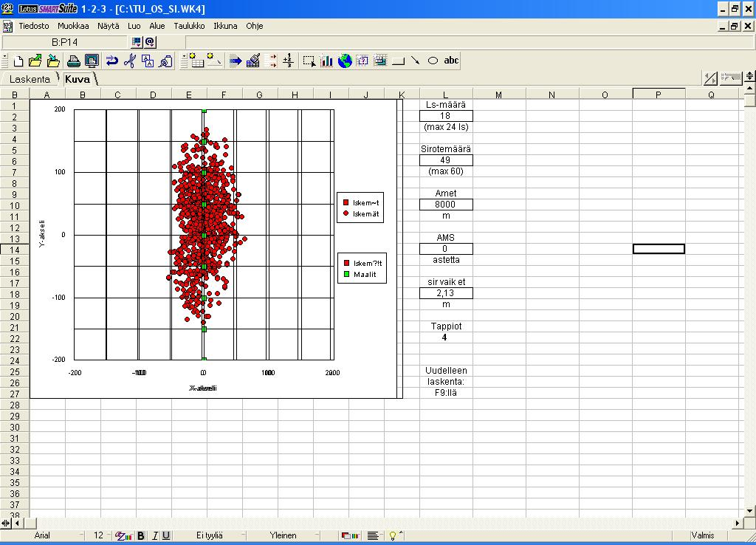Click the Ls-määrä cell containing 18
Viewport: 756px width, 545px height.
446,116
